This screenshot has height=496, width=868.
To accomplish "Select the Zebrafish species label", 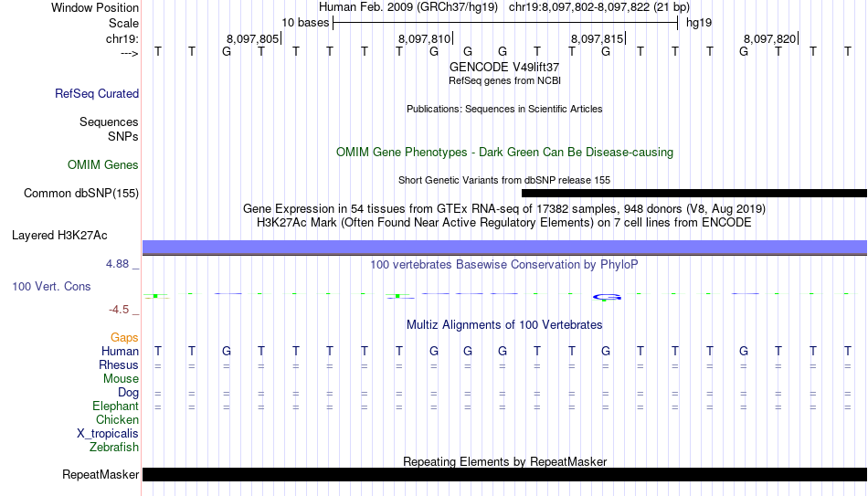I will (x=114, y=448).
